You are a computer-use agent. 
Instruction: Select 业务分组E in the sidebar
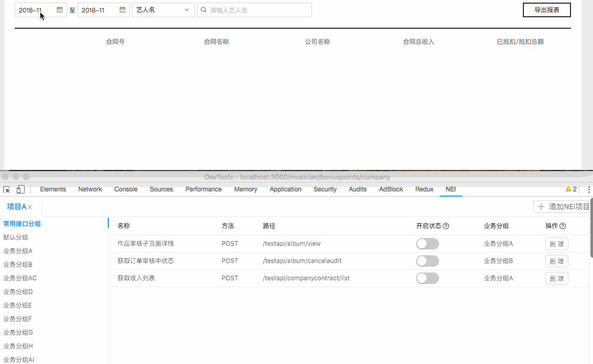(x=17, y=305)
